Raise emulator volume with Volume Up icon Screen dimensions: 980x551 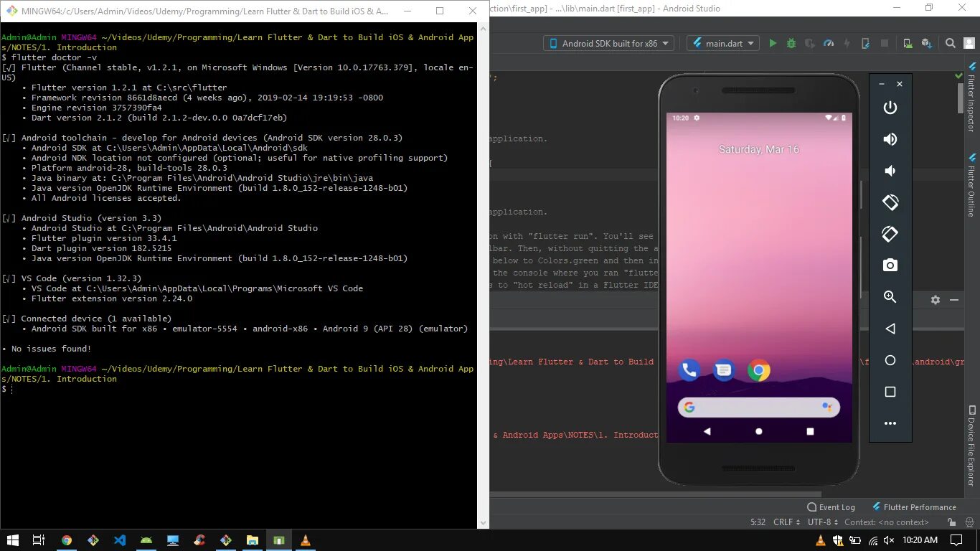(890, 139)
